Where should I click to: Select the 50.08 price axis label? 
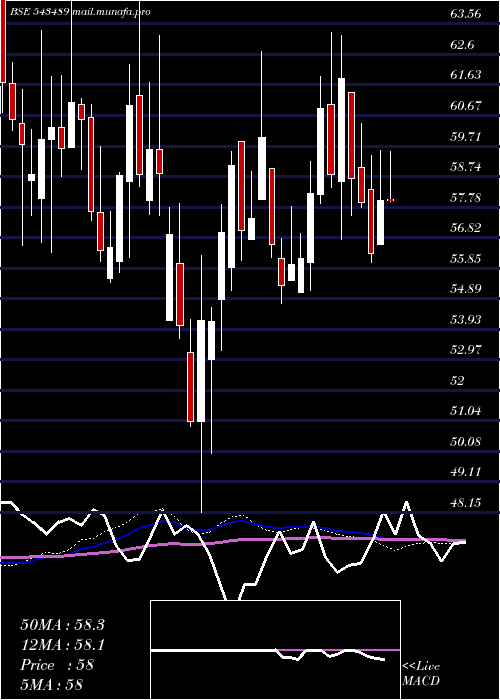click(x=466, y=442)
